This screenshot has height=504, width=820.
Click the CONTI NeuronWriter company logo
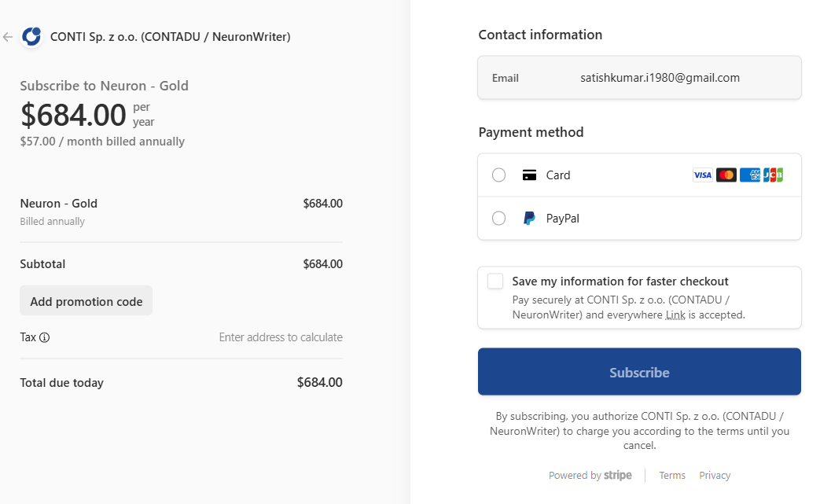[31, 36]
